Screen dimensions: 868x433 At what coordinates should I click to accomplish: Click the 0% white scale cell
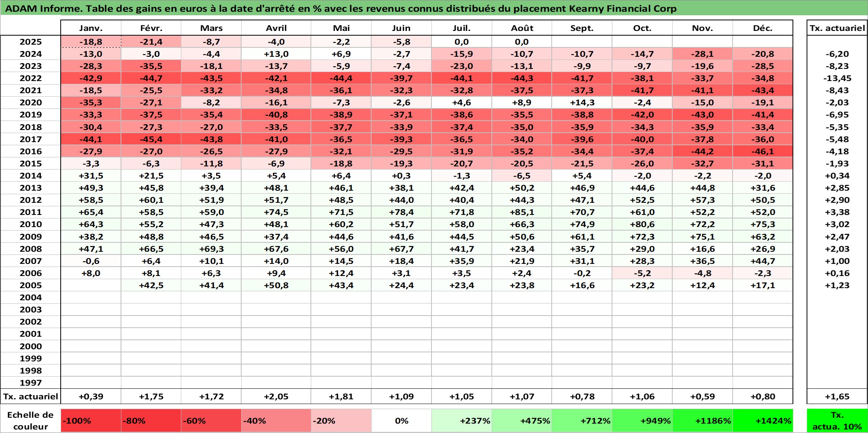pyautogui.click(x=401, y=421)
